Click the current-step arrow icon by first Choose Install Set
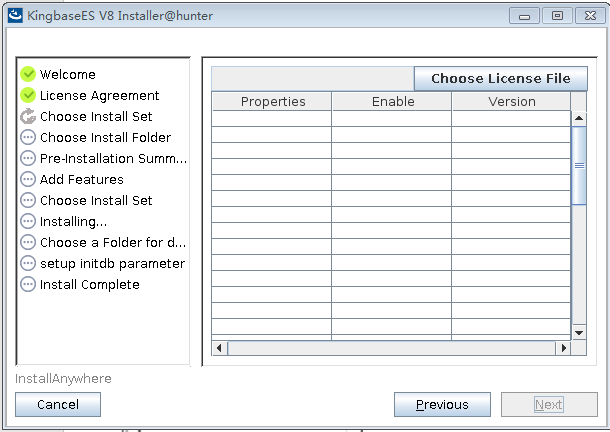The width and height of the screenshot is (610, 432). [28, 116]
